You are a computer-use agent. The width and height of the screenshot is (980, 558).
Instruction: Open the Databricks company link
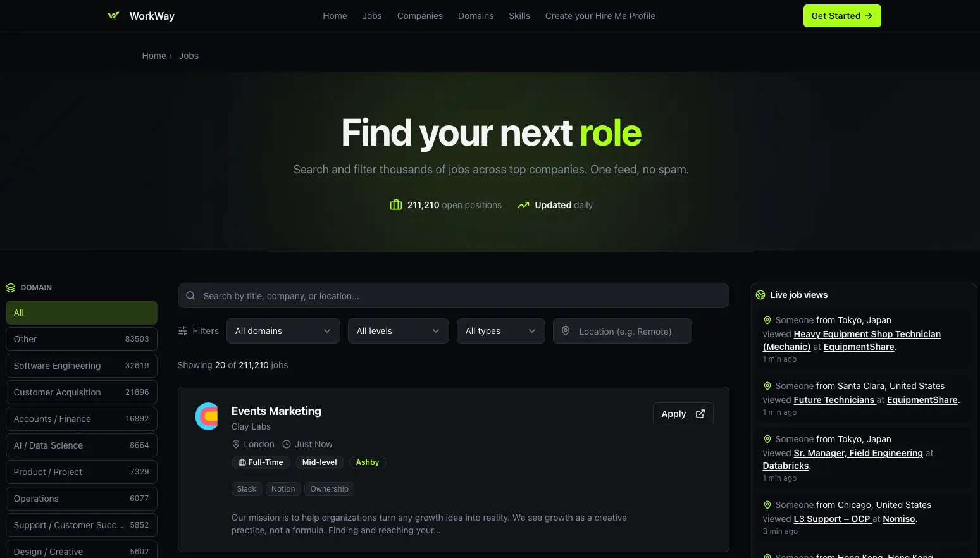click(x=786, y=466)
